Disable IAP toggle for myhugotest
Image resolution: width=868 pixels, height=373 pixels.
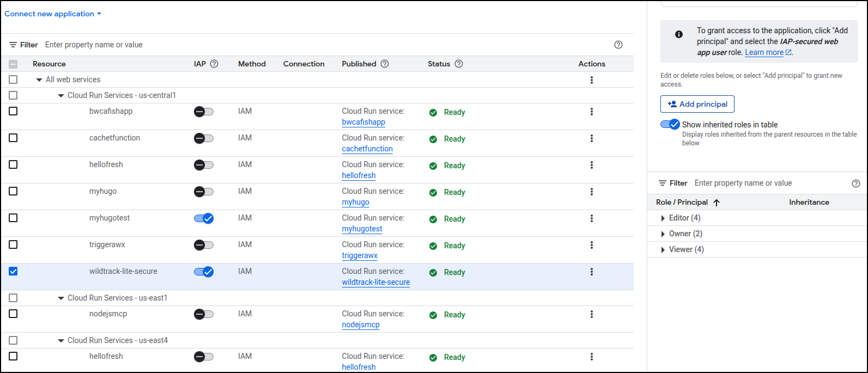tap(204, 218)
